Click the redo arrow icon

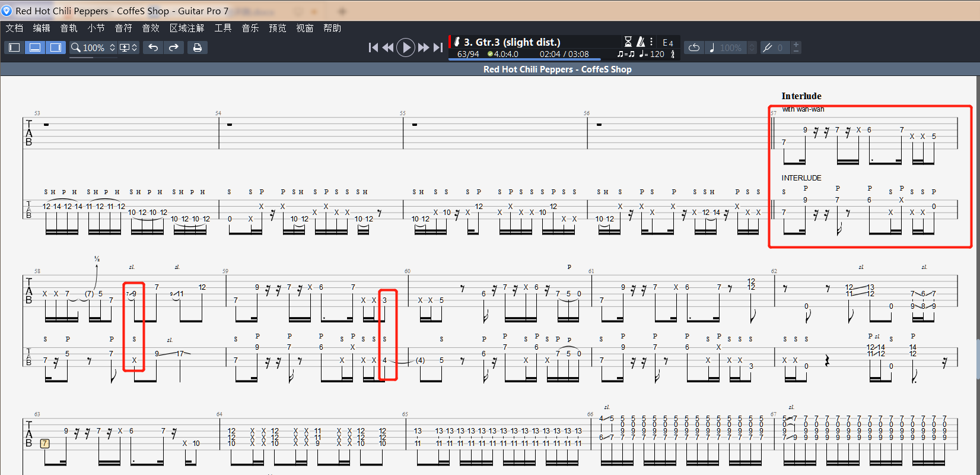click(174, 47)
